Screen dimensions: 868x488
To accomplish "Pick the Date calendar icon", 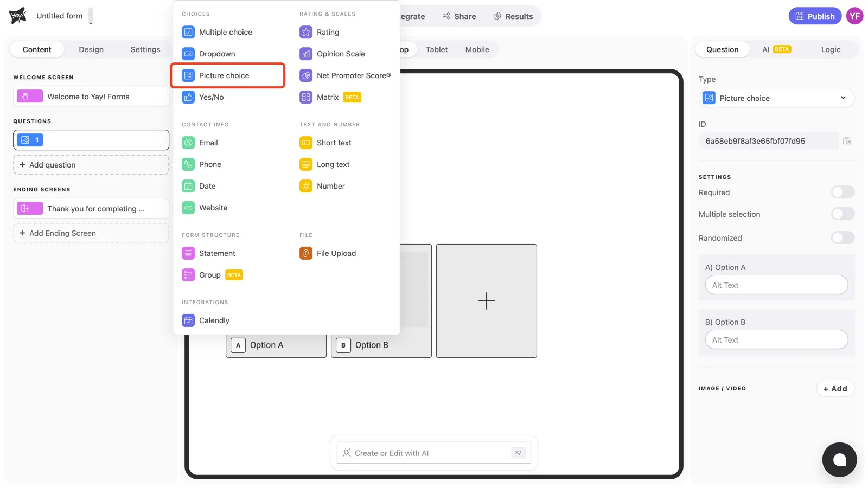I will click(188, 186).
